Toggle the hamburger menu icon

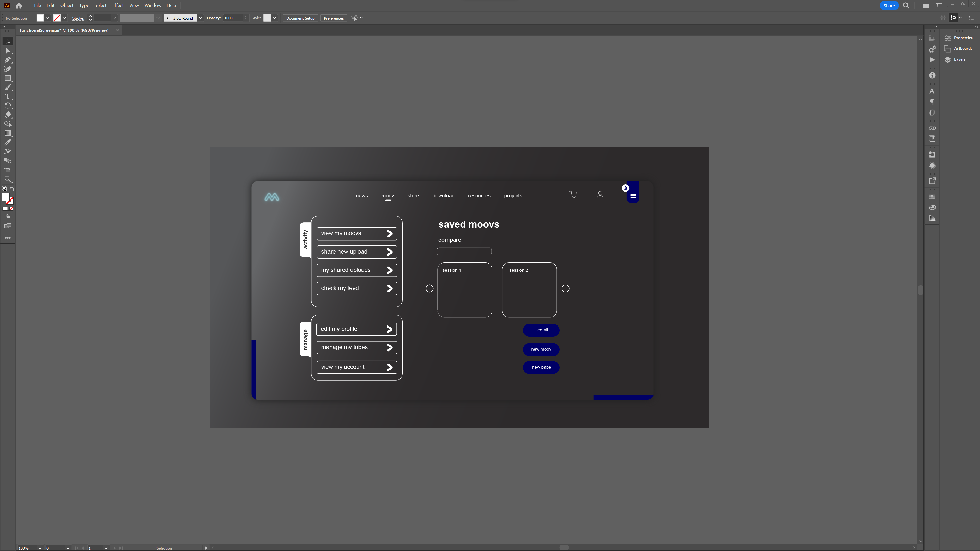coord(633,196)
